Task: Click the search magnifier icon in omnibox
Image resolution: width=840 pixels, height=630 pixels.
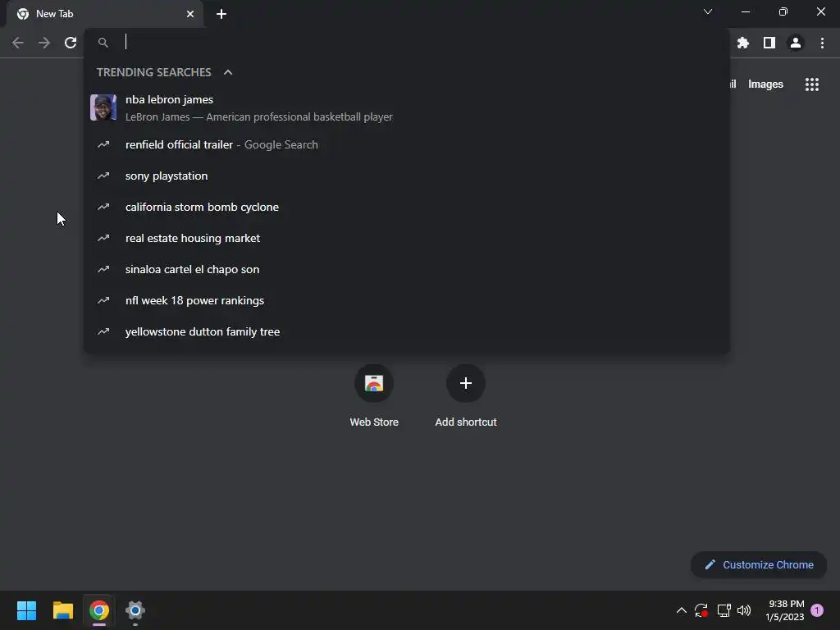Action: click(103, 43)
